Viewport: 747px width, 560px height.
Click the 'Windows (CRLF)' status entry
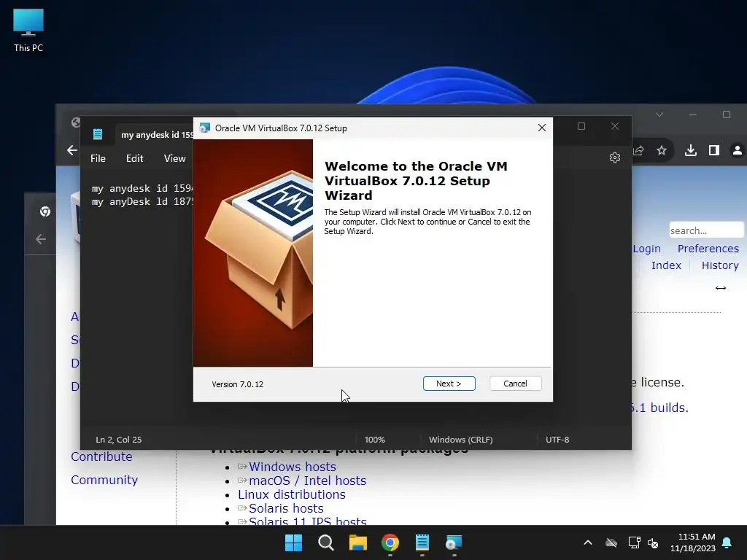click(x=461, y=440)
